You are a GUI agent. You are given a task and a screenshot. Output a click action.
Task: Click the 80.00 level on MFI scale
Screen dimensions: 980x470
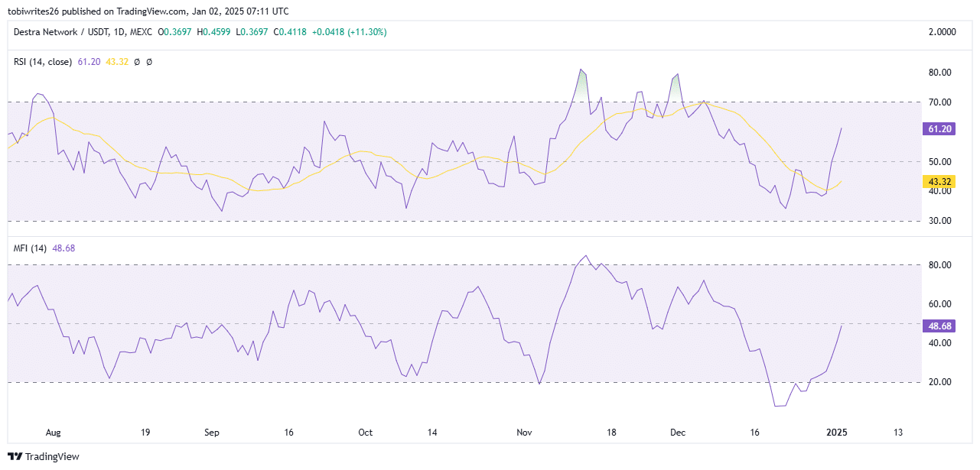coord(939,265)
